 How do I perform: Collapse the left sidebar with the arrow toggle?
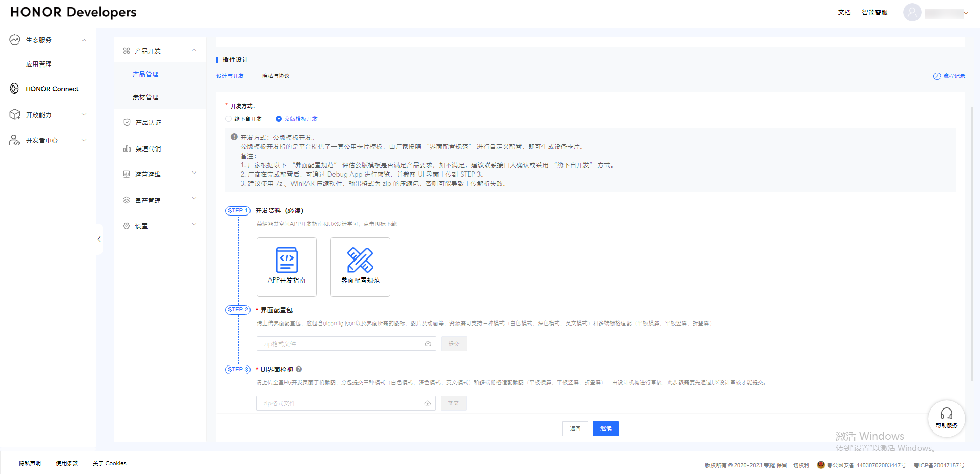click(99, 239)
